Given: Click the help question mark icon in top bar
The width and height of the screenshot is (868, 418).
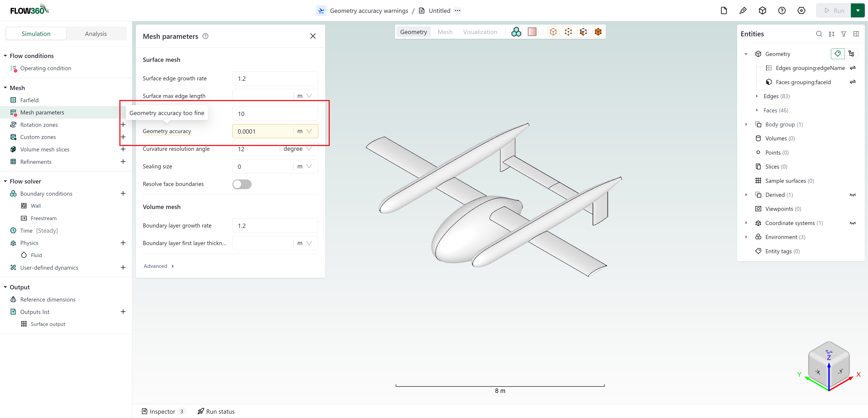Looking at the screenshot, I should (x=782, y=10).
